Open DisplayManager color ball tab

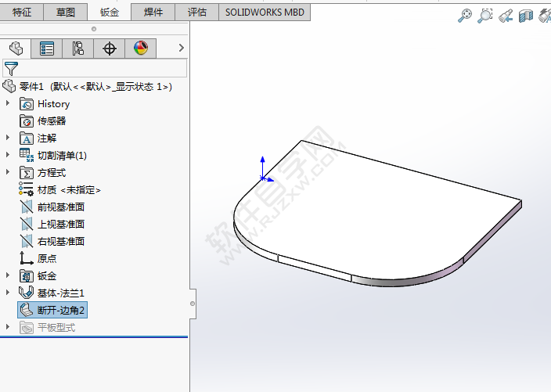coord(141,49)
